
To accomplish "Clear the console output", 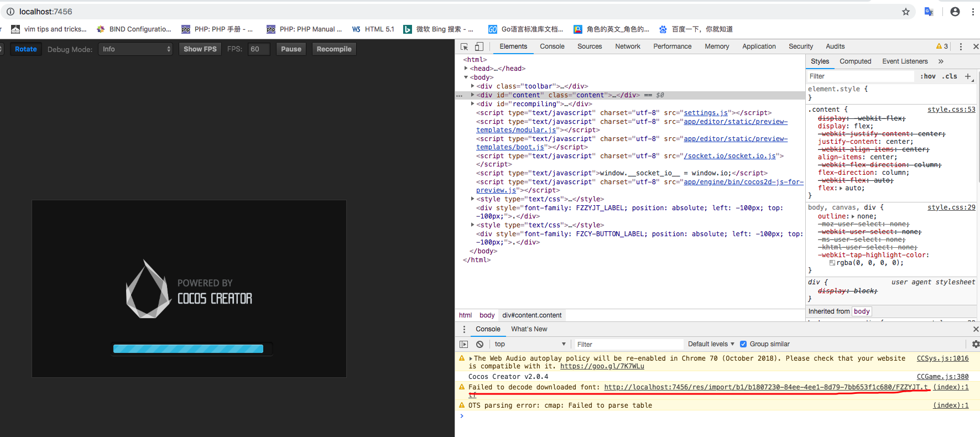I will click(x=479, y=344).
